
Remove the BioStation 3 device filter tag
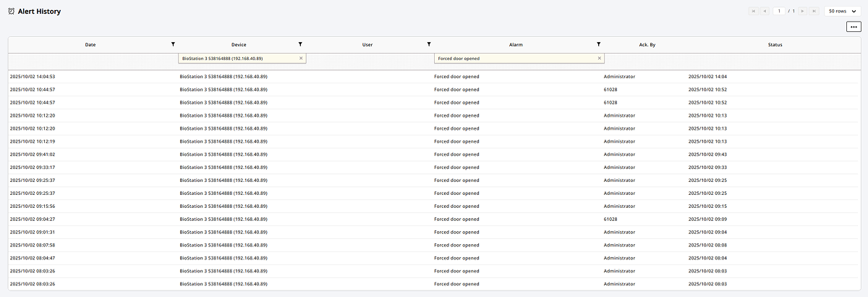coord(301,58)
